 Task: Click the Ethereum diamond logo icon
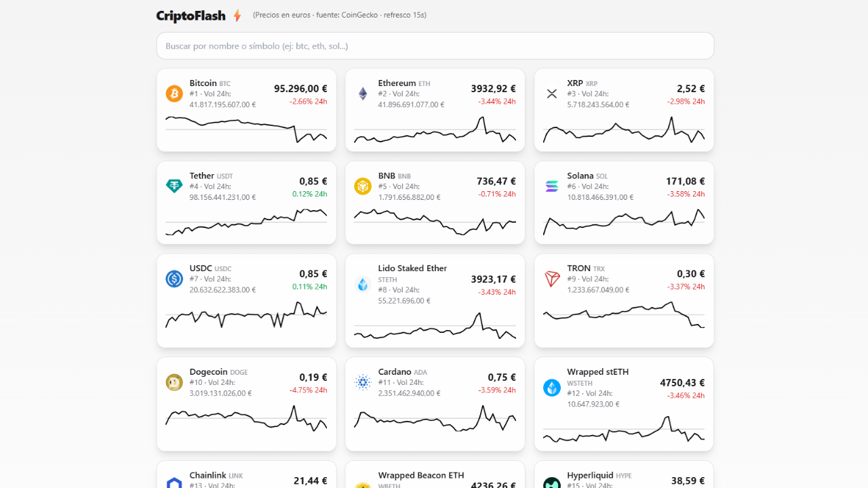coord(363,94)
